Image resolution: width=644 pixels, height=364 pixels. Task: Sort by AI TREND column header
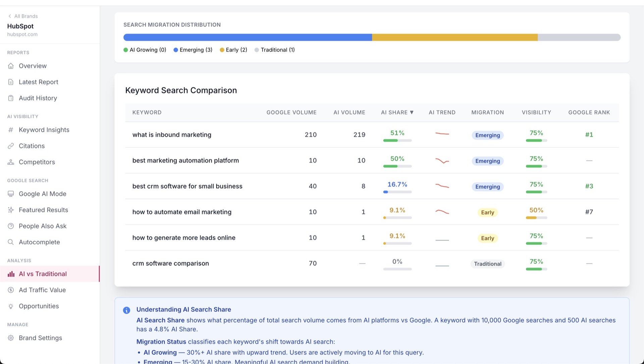coord(442,112)
